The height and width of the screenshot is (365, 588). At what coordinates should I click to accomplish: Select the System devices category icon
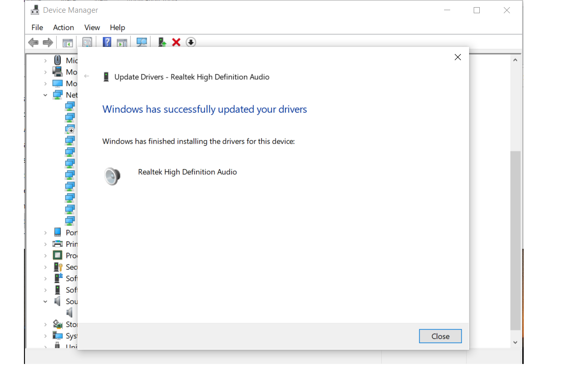[57, 336]
